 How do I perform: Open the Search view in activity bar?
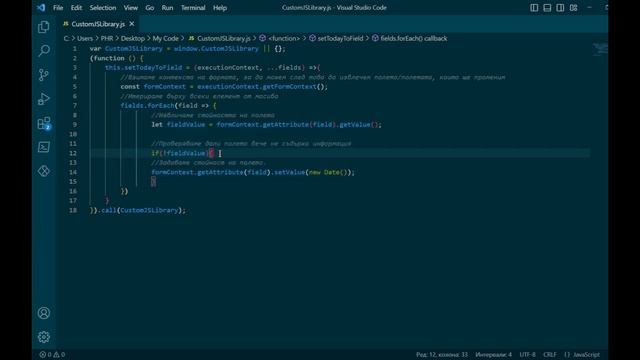pyautogui.click(x=44, y=51)
